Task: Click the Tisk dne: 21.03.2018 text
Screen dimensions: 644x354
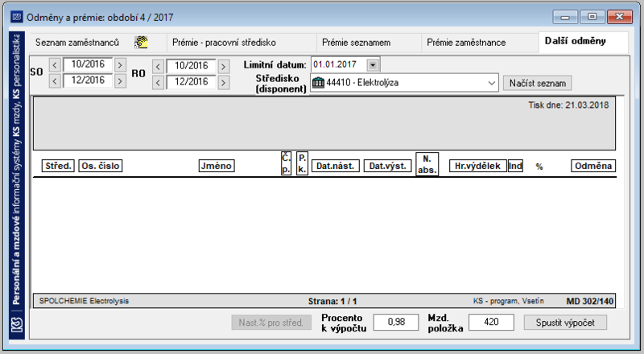Action: 568,105
